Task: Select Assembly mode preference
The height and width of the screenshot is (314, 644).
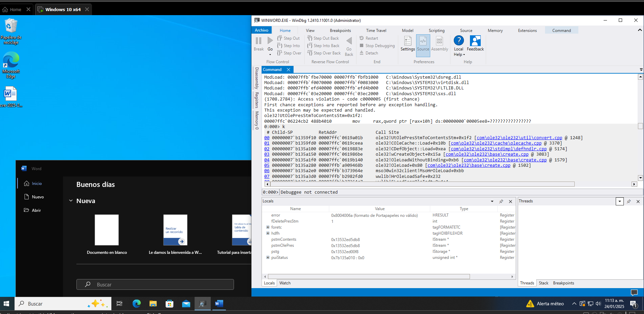Action: [440, 43]
